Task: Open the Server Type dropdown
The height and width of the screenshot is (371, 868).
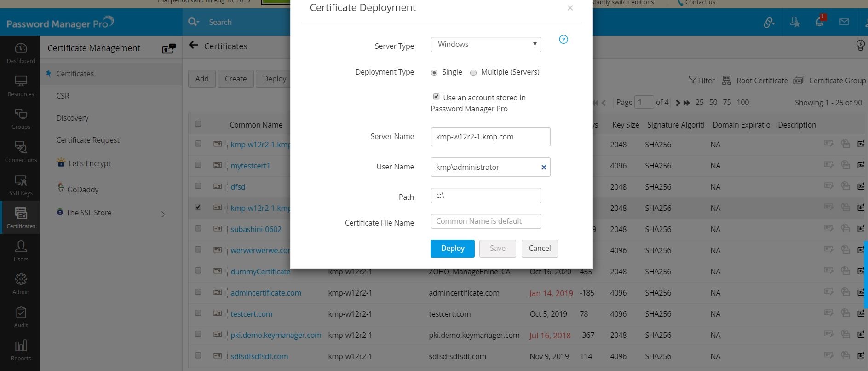Action: [x=486, y=44]
